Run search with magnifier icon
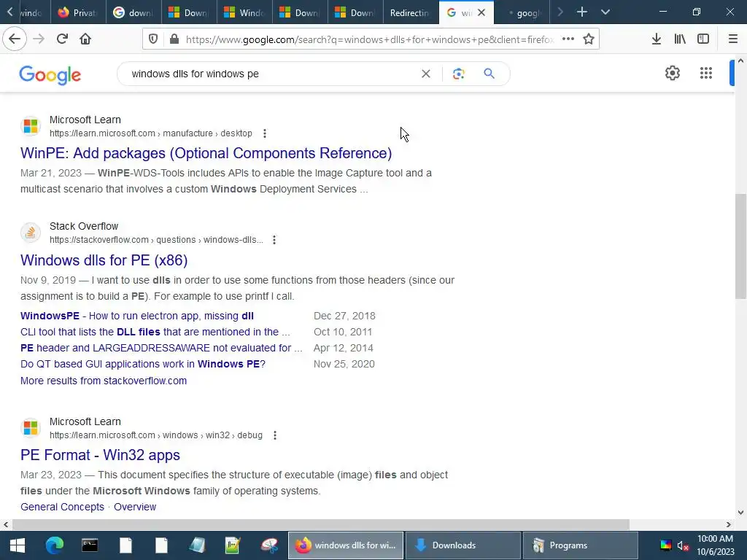The image size is (747, 560). click(489, 74)
